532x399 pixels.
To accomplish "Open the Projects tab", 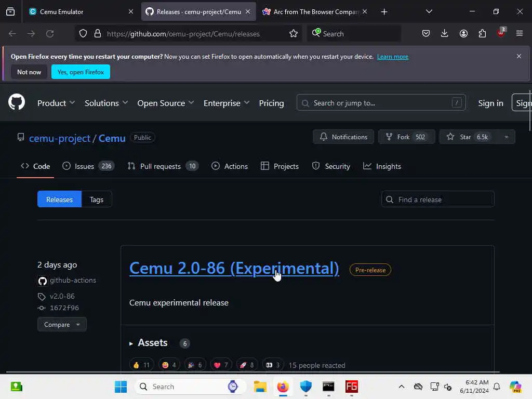I will pyautogui.click(x=280, y=166).
